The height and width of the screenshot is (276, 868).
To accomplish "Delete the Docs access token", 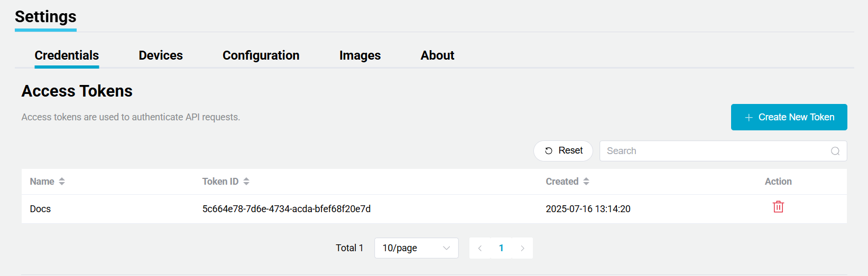I will point(778,207).
